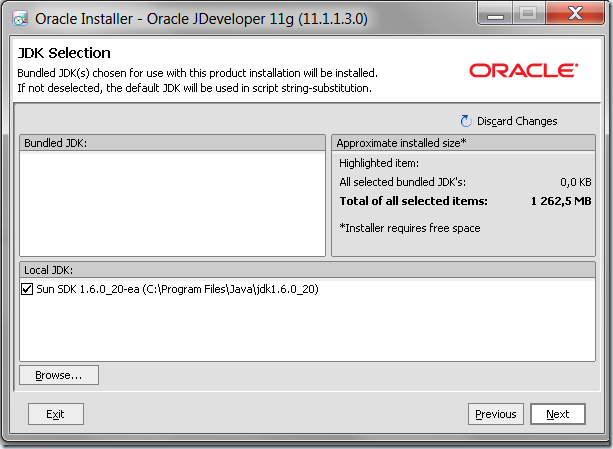Proceed with the Next button
The height and width of the screenshot is (449, 613).
[x=557, y=414]
